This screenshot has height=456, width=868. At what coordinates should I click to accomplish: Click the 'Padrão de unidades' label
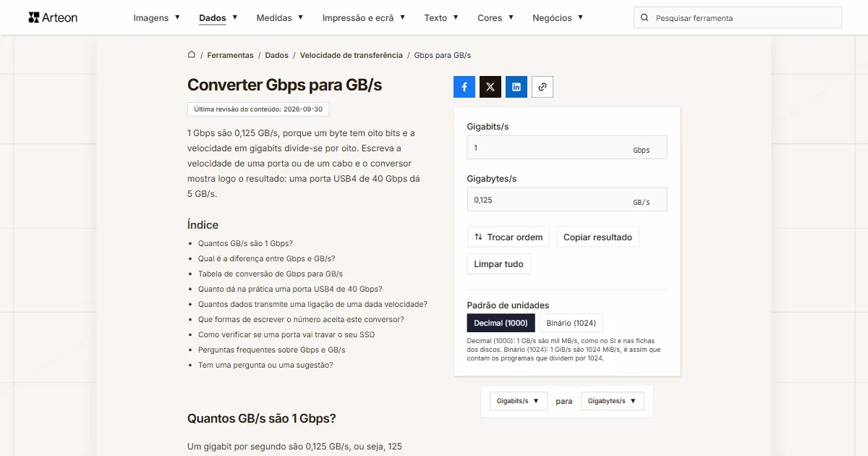(508, 305)
